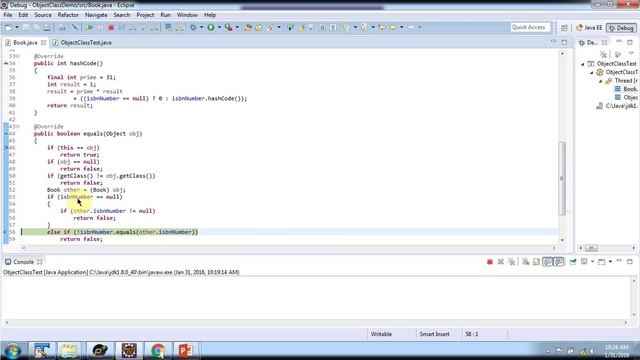Select the Book stack frame in Debug view
Image resolution: width=640 pixels, height=360 pixels.
coord(626,89)
